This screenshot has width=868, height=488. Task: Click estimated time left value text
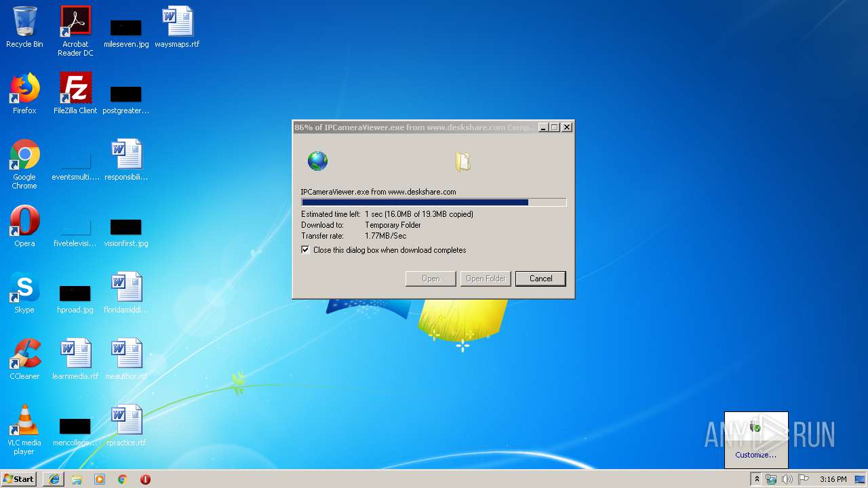419,214
